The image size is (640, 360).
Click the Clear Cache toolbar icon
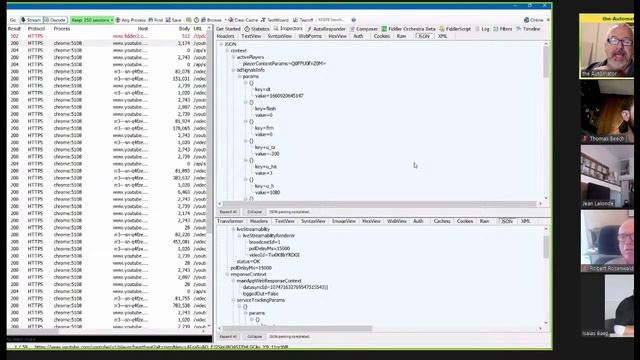tap(230, 20)
